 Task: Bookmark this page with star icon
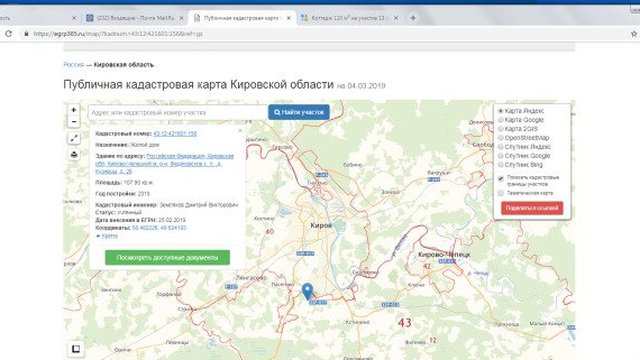(x=633, y=34)
